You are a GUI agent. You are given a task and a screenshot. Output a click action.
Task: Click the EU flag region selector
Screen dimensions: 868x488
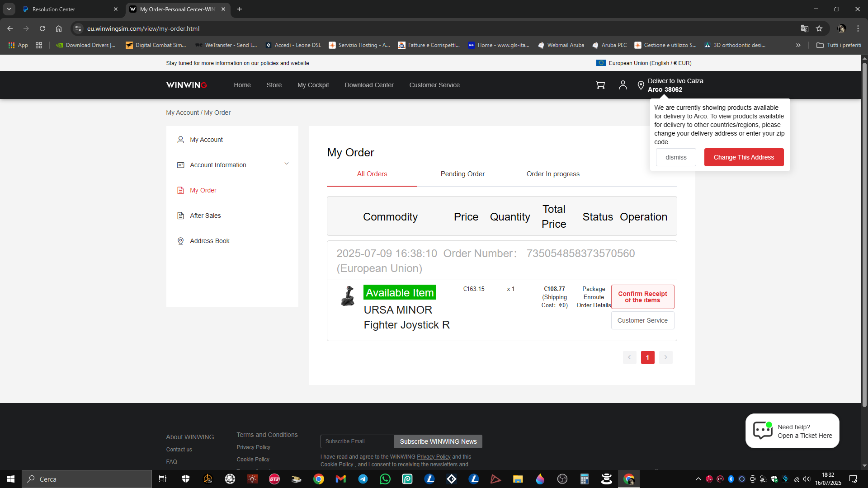tap(644, 63)
